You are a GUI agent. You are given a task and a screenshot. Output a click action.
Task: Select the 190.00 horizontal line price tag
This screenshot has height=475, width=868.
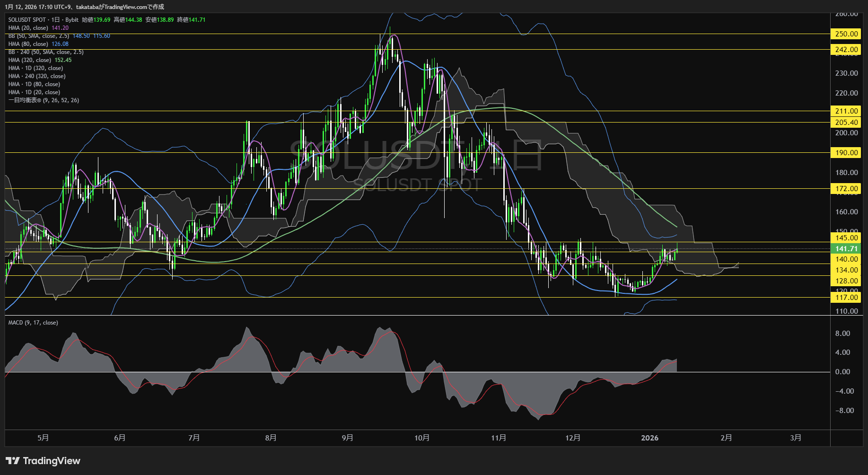click(x=846, y=153)
